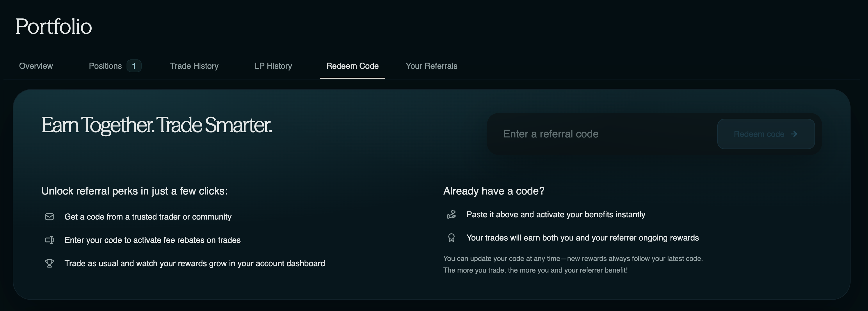Click the Already have a code heading

pos(494,191)
